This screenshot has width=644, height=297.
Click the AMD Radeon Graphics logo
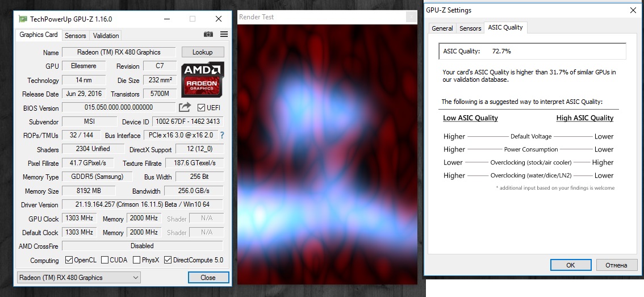(x=203, y=80)
